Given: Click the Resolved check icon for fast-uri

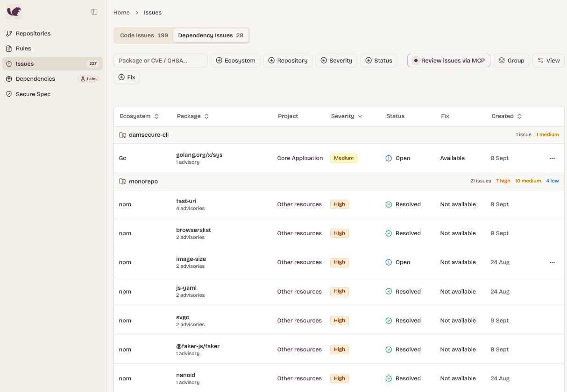Looking at the screenshot, I should (x=389, y=204).
